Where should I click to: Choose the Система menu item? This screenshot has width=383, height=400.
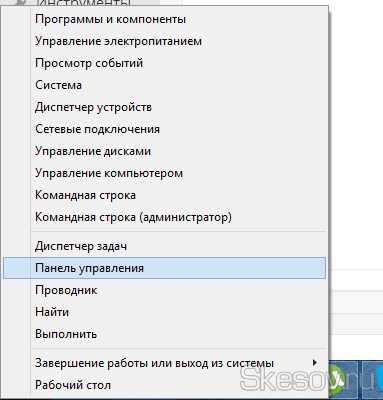coord(164,85)
